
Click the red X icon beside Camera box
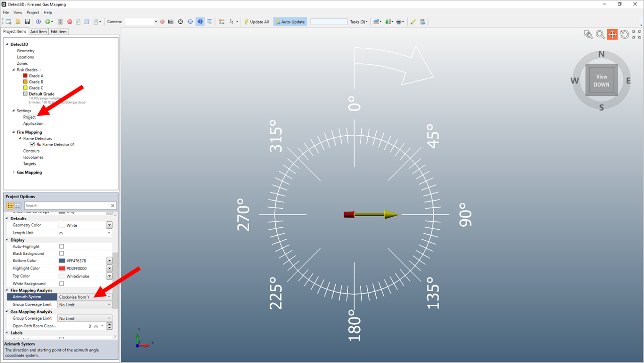(162, 22)
